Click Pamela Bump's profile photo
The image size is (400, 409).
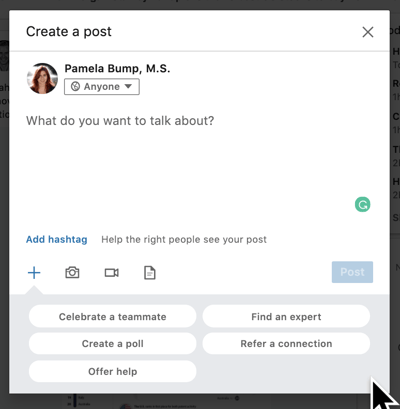coord(42,78)
